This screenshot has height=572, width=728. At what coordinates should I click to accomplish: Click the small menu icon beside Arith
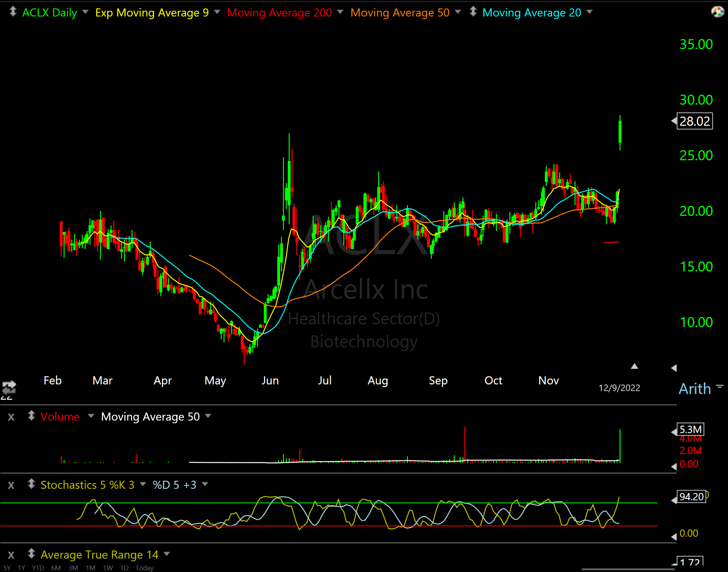coord(720,386)
